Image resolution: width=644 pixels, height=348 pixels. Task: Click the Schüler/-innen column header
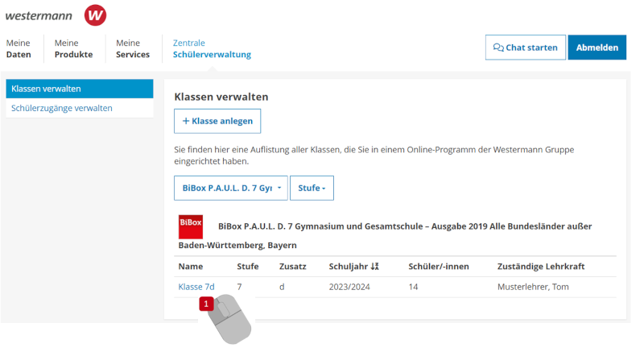click(439, 267)
